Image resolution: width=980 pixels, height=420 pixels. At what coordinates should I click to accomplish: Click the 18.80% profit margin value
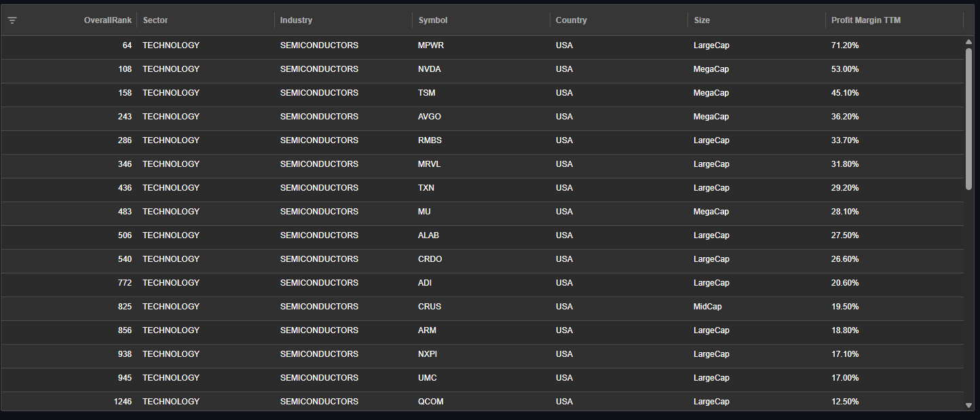pos(845,330)
